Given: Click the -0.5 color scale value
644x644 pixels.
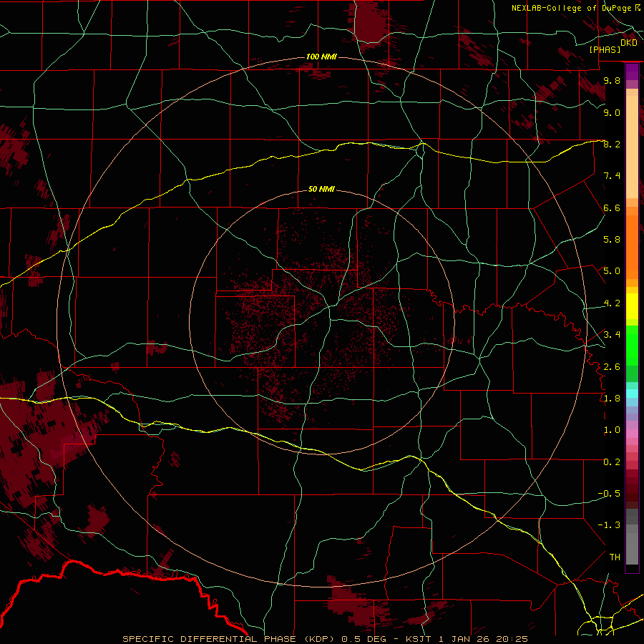Looking at the screenshot, I should pos(609,494).
